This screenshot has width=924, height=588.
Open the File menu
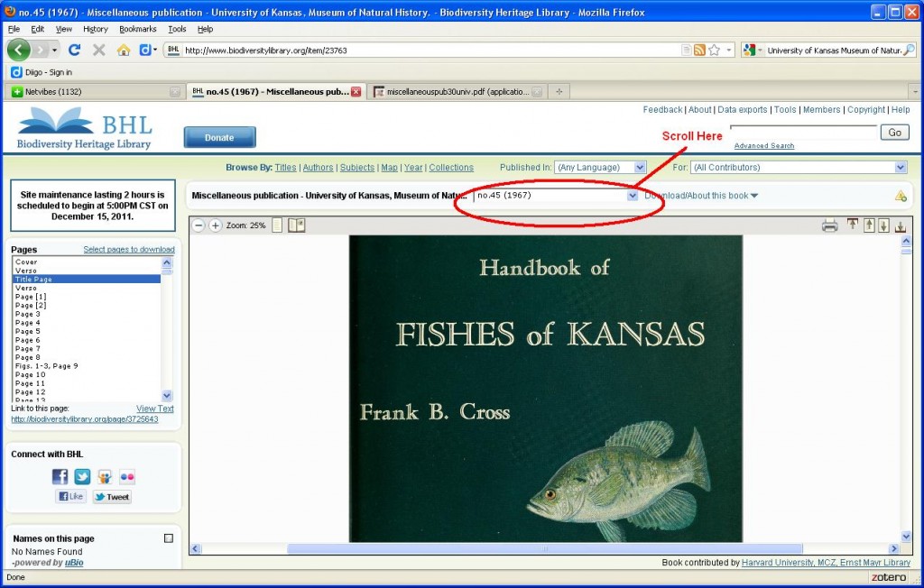click(14, 29)
